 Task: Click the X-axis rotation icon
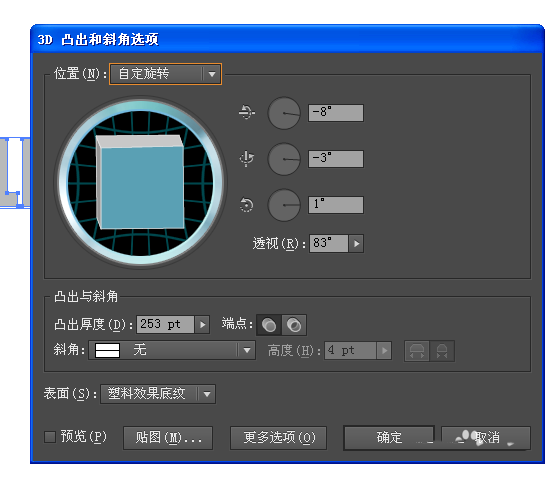coord(247,112)
